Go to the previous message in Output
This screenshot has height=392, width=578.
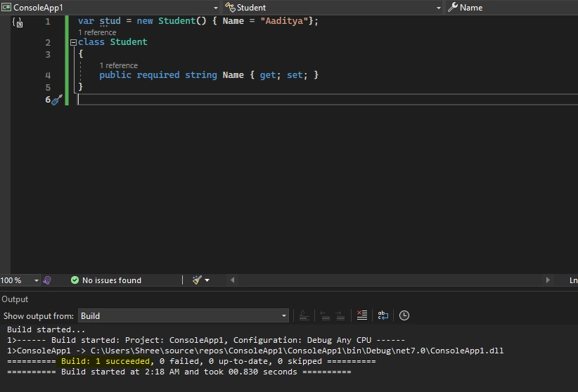point(325,315)
